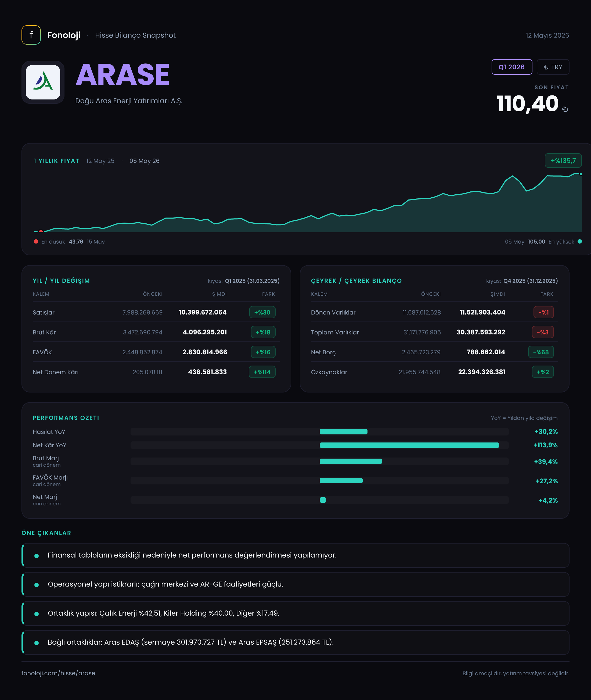
Task: Click the +113,9% Net Kâr YoY value
Action: [545, 445]
